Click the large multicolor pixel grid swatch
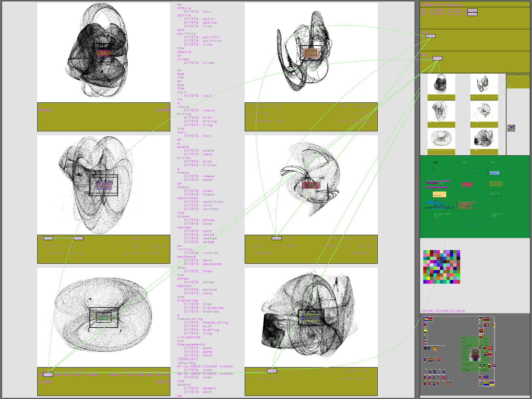The height and width of the screenshot is (399, 532). point(442,267)
